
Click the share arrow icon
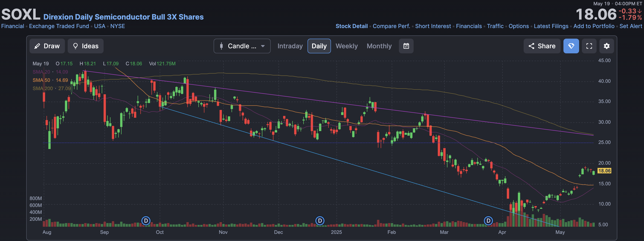coord(531,46)
